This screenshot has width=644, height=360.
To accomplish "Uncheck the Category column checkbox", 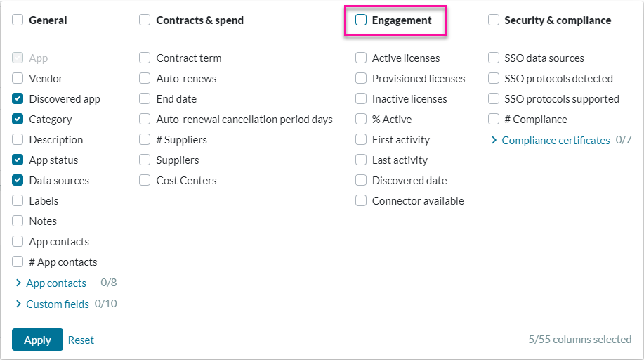I will point(18,120).
